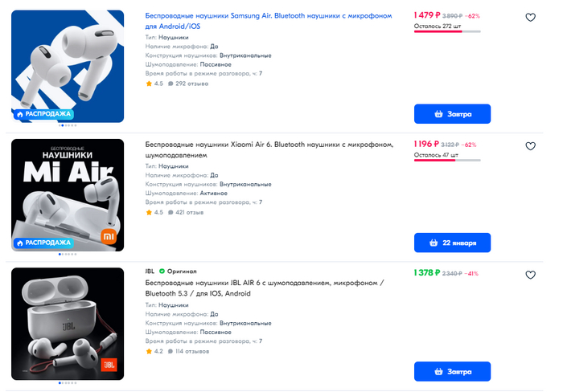The image size is (563, 392).
Task: Click stock progress bar Осталось 272 шт
Action: click(447, 31)
